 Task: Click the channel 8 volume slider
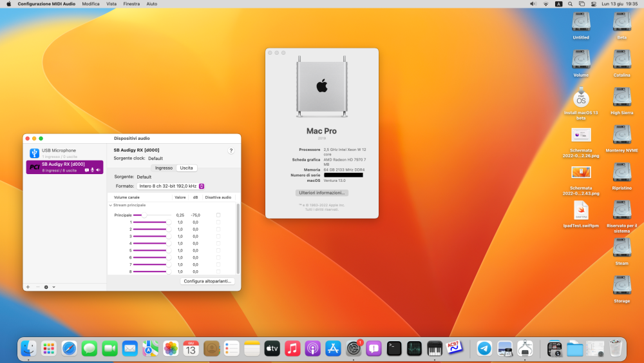(152, 271)
